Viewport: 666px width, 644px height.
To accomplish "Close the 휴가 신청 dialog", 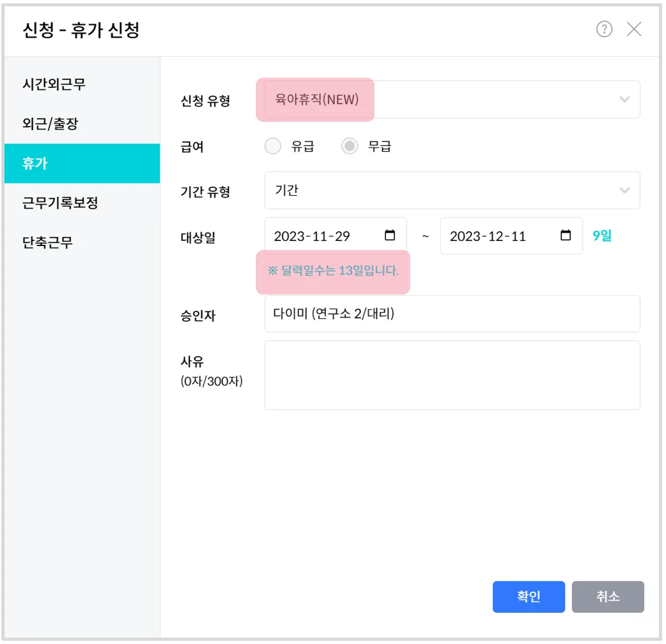I will coord(634,29).
